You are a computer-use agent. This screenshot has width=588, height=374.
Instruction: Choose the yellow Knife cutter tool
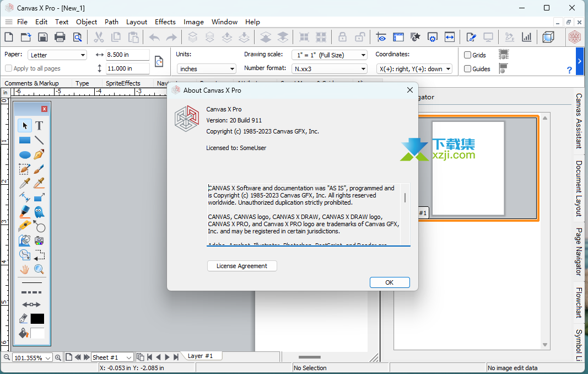25,226
